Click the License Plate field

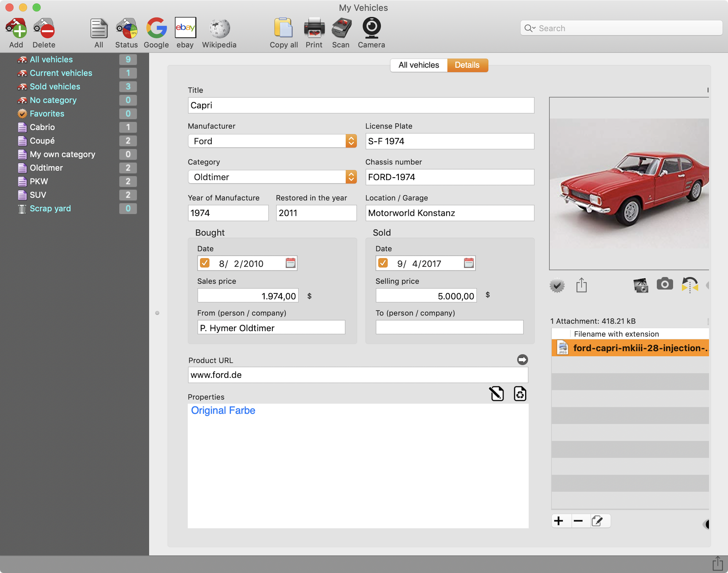(450, 141)
